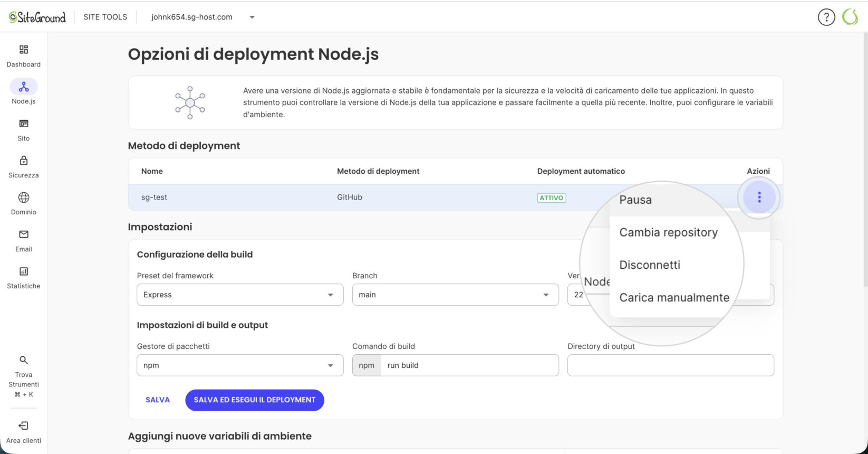
Task: Choose Cambia repository from the menu
Action: click(669, 232)
